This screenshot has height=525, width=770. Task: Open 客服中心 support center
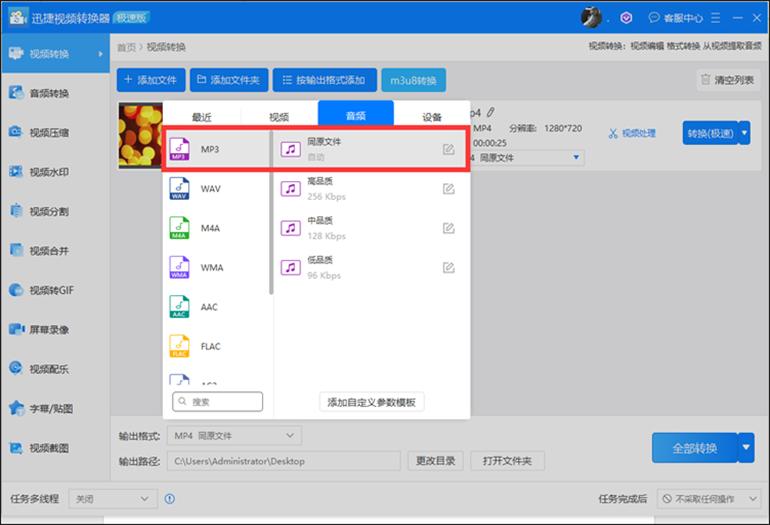point(676,18)
